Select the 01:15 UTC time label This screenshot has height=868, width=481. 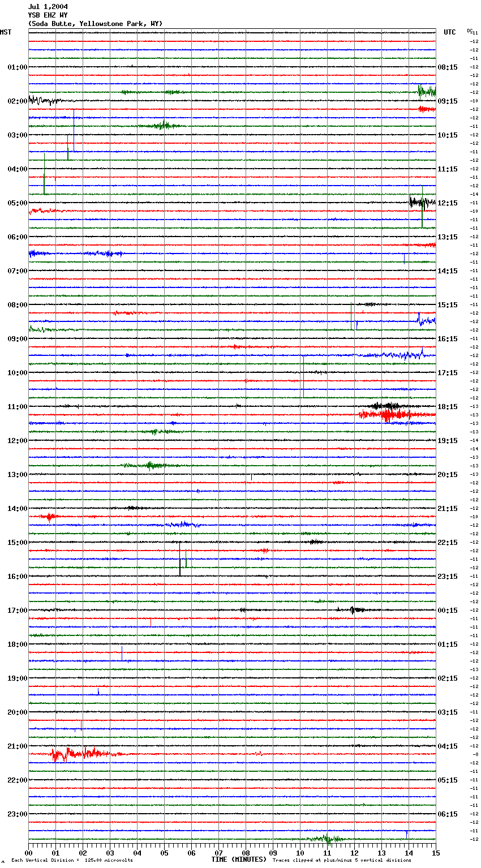tap(448, 644)
